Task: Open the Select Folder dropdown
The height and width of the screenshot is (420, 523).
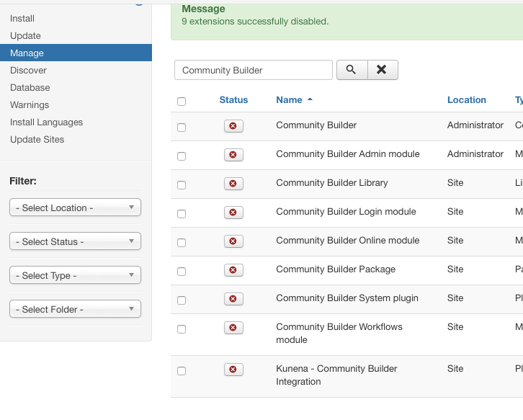Action: (76, 309)
